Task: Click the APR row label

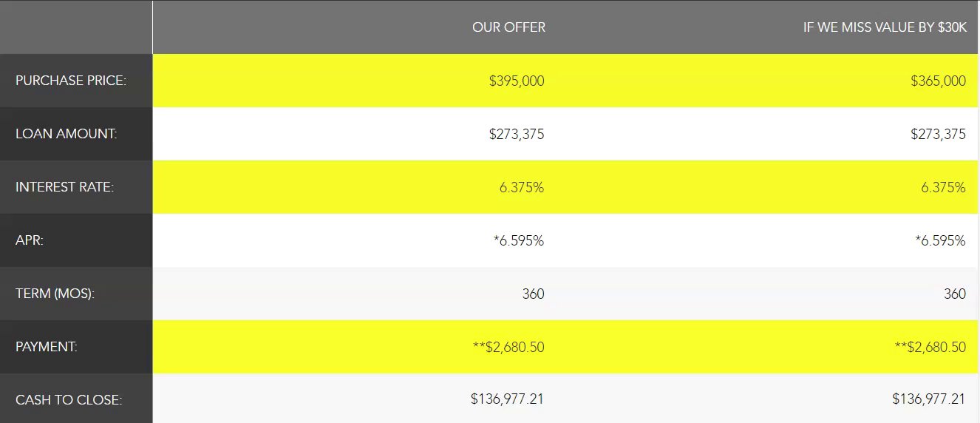Action: (x=30, y=240)
